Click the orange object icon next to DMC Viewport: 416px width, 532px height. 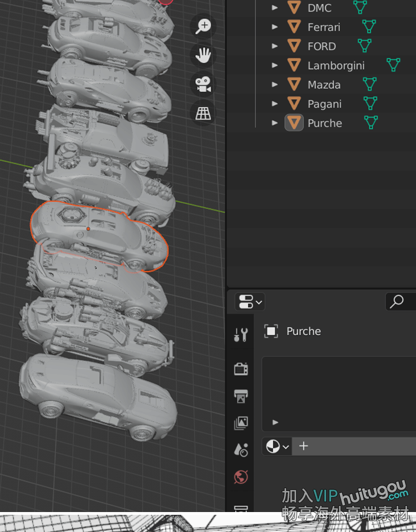coord(294,8)
